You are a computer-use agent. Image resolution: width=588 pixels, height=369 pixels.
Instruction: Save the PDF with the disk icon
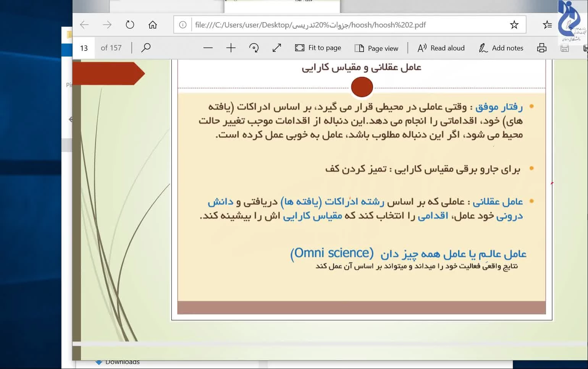565,48
